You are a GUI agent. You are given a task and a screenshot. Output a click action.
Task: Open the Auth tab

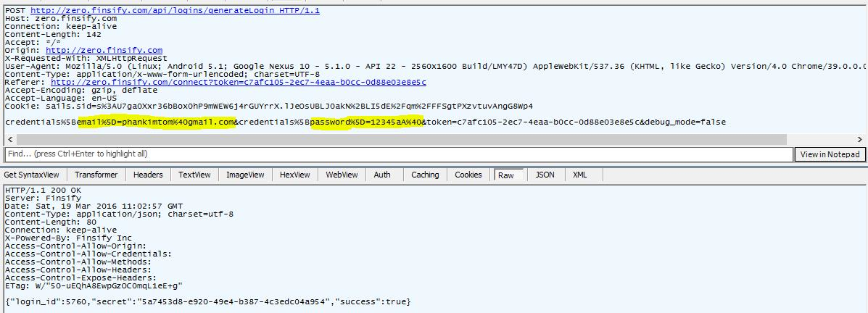tap(382, 175)
